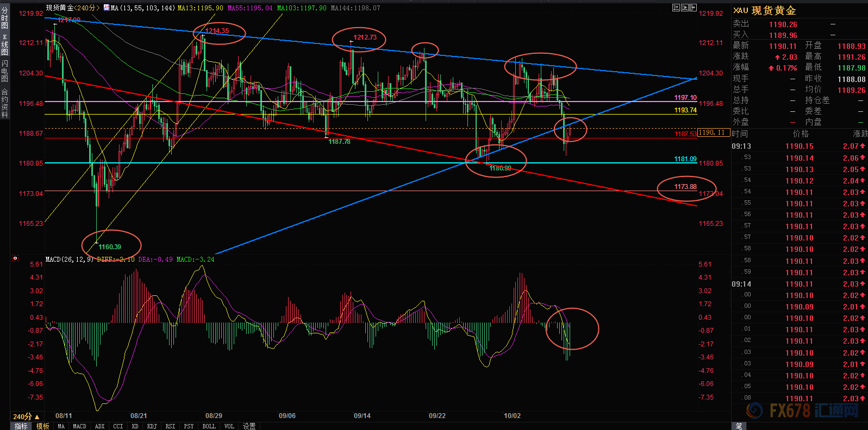Click the DEA:-0.49 value
868x430 pixels.
(155, 260)
